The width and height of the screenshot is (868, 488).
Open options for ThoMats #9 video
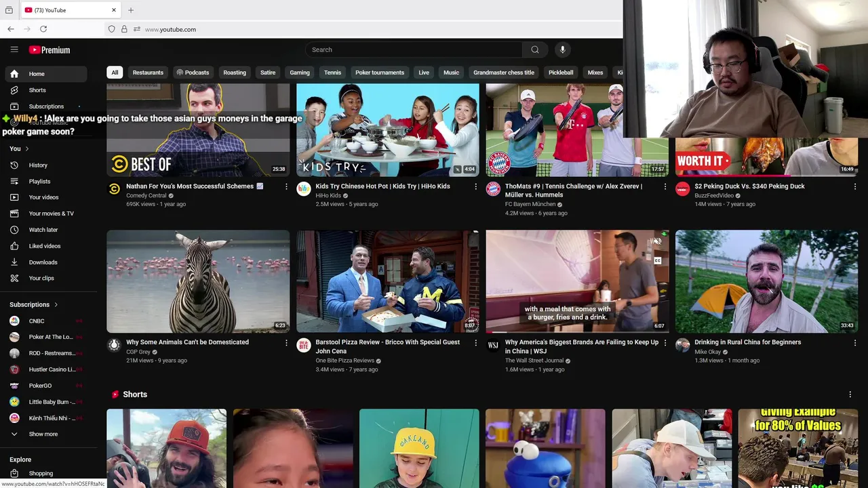click(x=665, y=186)
